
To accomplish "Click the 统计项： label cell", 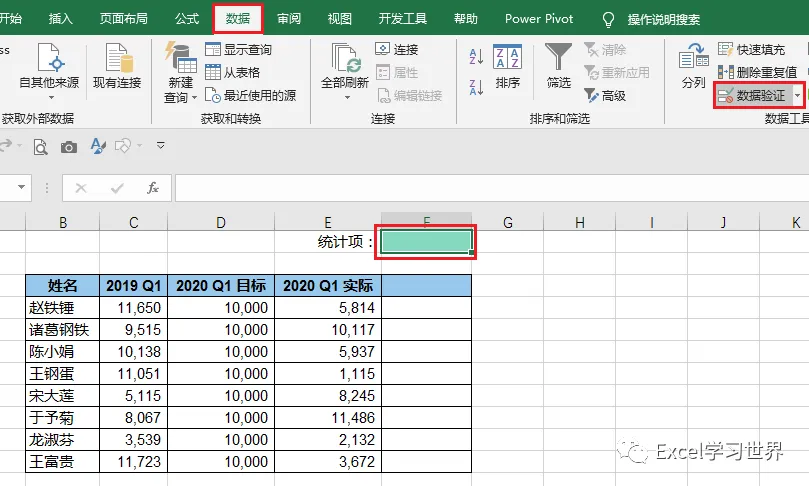I will [x=328, y=241].
